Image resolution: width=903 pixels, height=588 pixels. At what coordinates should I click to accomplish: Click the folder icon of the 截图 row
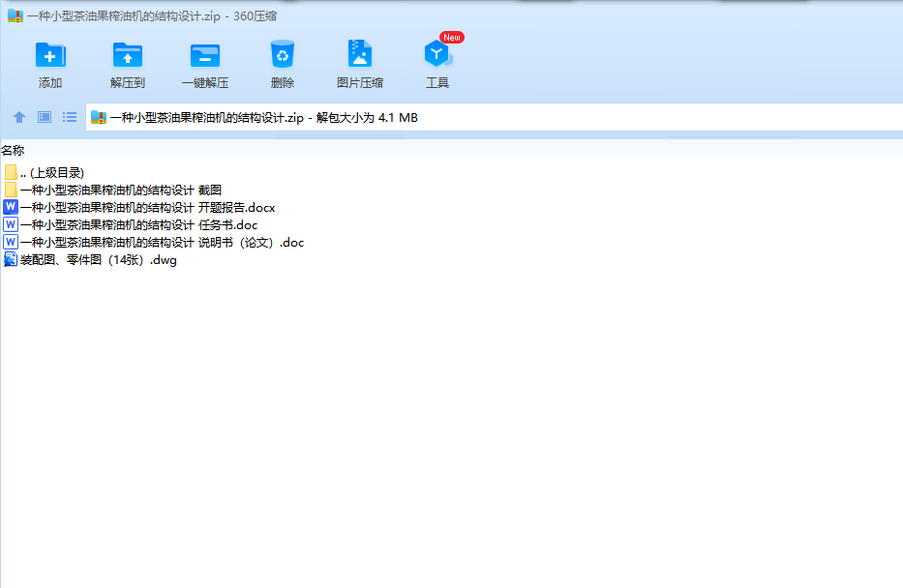11,190
